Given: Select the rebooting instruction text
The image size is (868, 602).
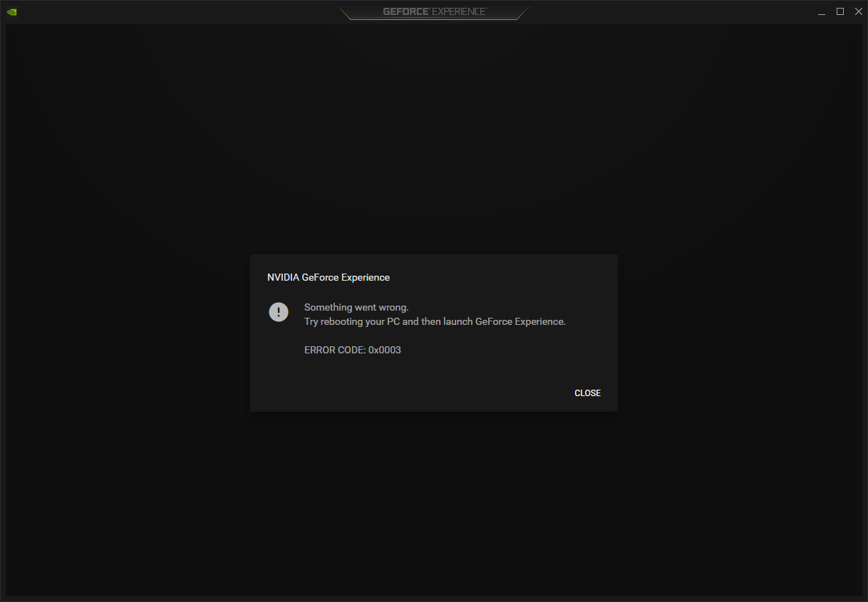Looking at the screenshot, I should (x=433, y=321).
